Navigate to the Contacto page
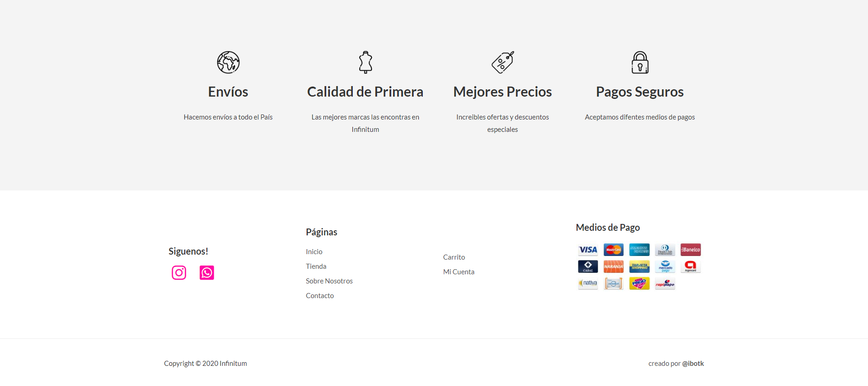Viewport: 868px width, 386px height. [x=320, y=296]
